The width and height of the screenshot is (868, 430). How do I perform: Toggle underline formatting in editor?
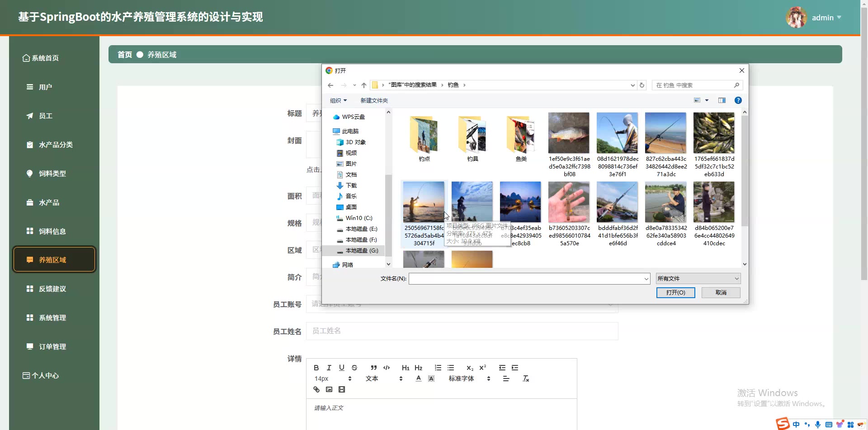pos(341,368)
